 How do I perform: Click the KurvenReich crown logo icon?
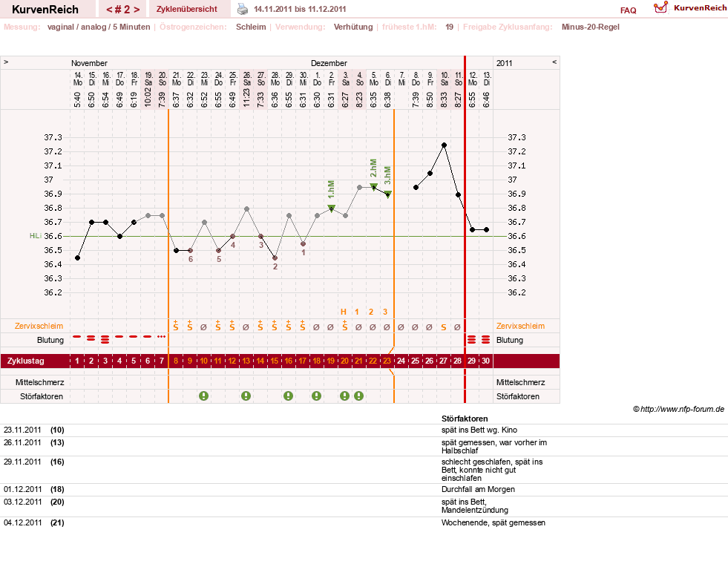tap(660, 7)
